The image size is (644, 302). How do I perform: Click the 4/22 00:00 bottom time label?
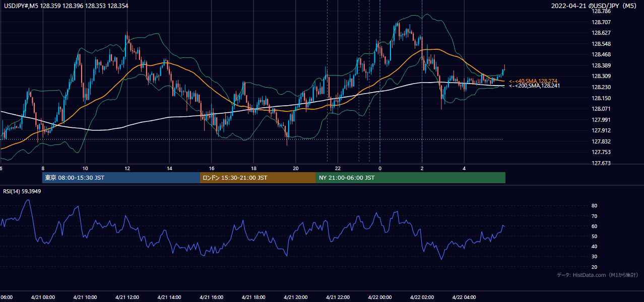point(379,297)
